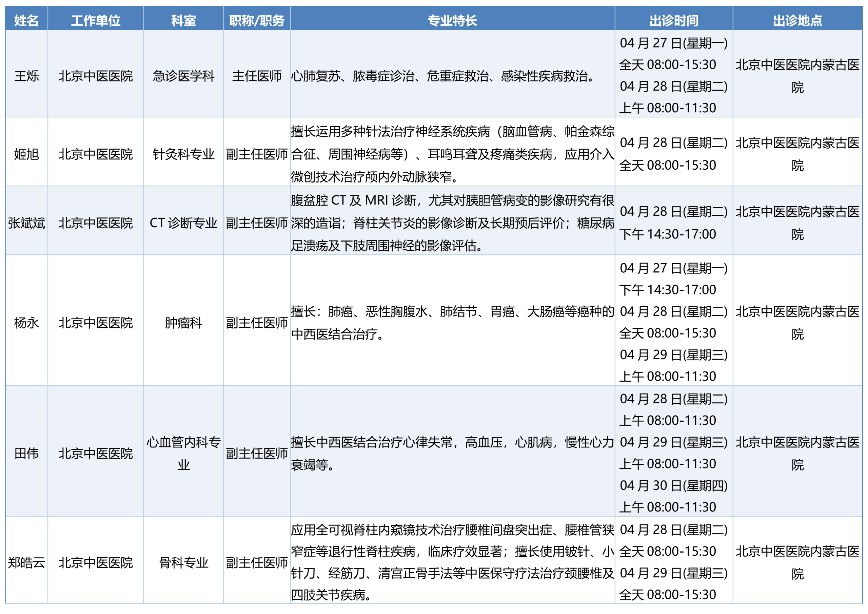Select the name cell 田伟

[26, 453]
